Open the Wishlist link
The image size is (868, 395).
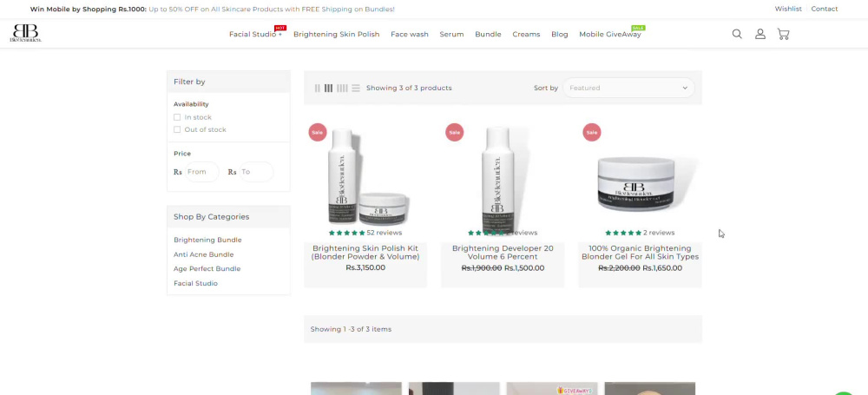(788, 9)
